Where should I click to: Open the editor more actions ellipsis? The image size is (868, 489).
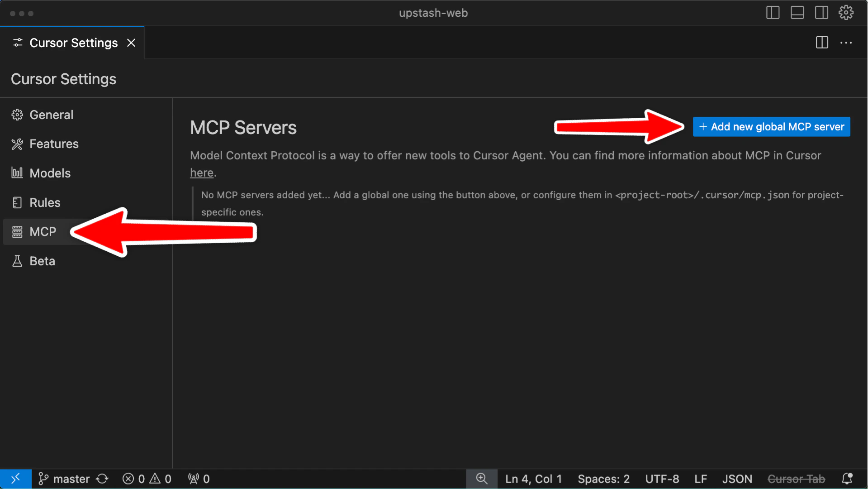pyautogui.click(x=846, y=43)
